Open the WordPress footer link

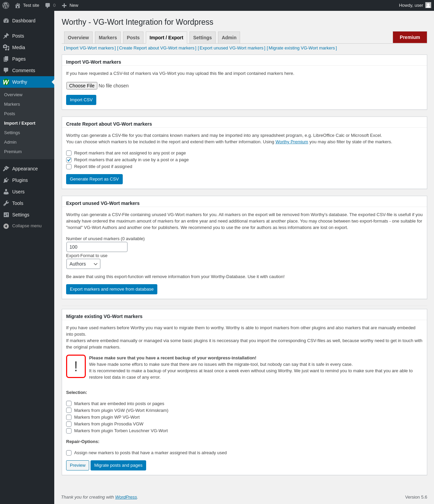126,497
